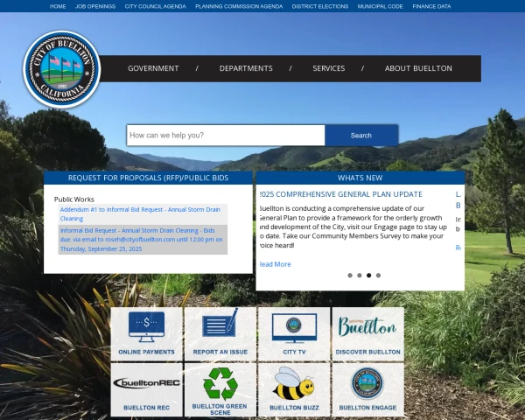Open Finance Data in top bar
The image size is (525, 420).
(x=431, y=6)
